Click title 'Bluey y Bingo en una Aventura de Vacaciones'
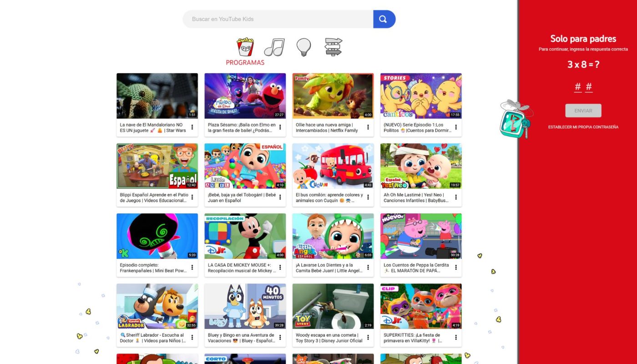The height and width of the screenshot is (364, 637). tap(241, 338)
